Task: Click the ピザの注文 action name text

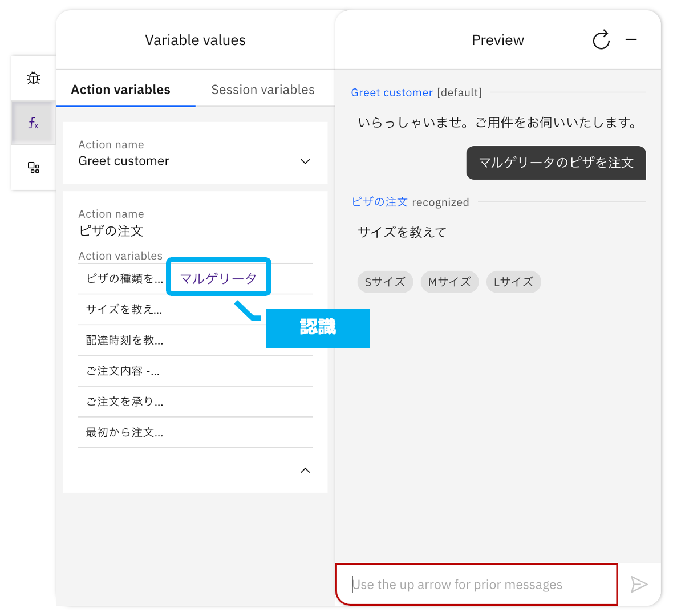Action: [111, 231]
